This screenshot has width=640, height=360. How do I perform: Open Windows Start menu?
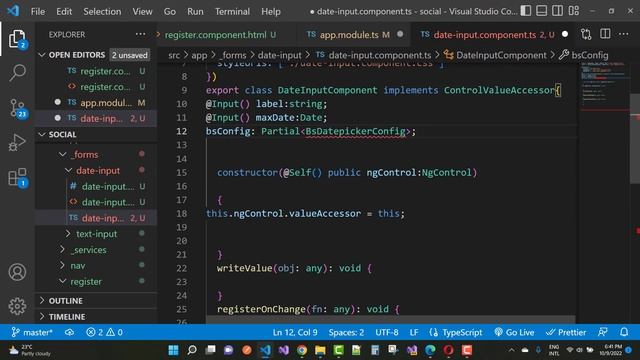tap(173, 350)
